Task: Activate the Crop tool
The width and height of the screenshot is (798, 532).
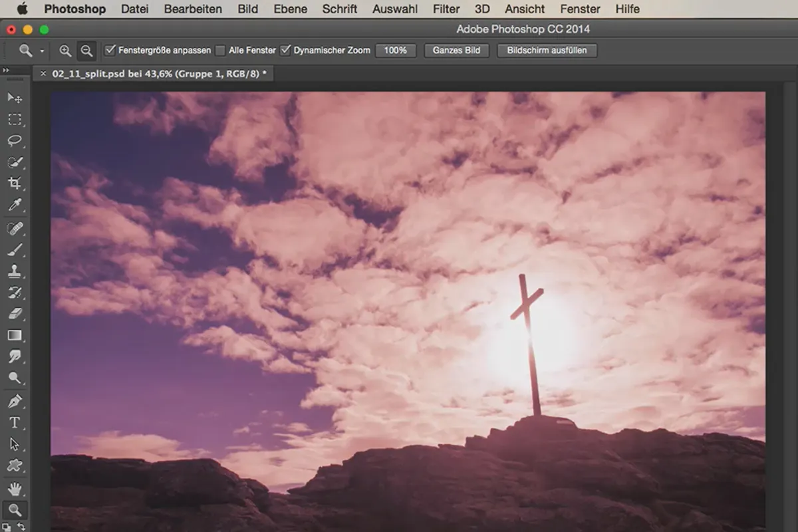Action: (15, 184)
